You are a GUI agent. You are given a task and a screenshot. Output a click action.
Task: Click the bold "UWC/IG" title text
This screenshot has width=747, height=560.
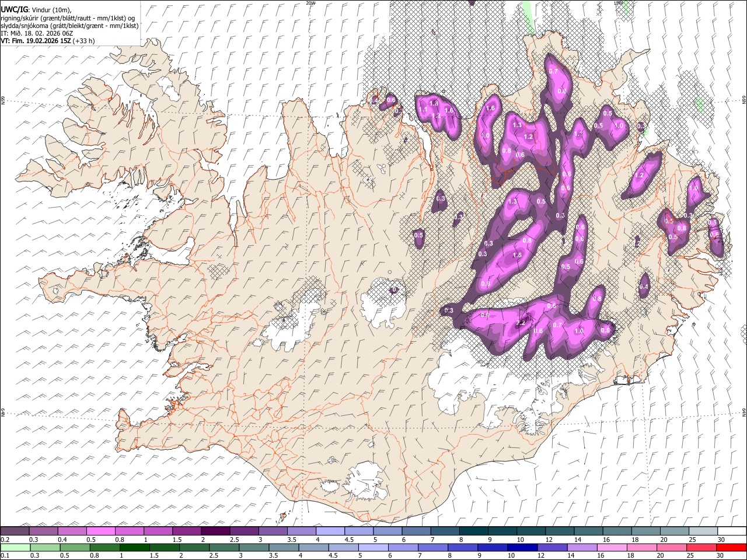[13, 10]
